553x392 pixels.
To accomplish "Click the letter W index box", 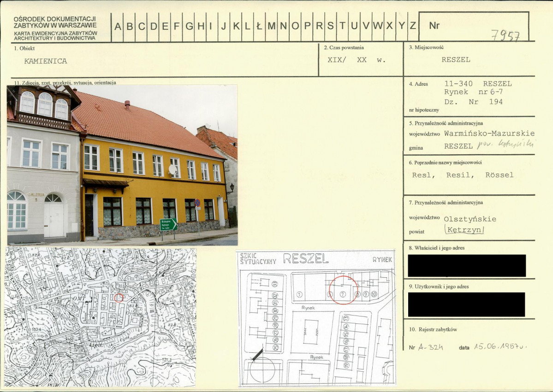I will point(378,26).
